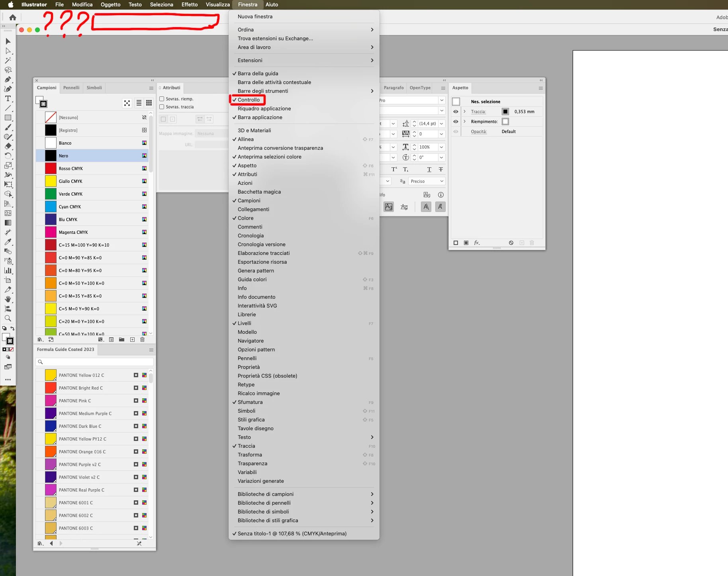
Task: Select the Rotate tool
Action: click(8, 156)
